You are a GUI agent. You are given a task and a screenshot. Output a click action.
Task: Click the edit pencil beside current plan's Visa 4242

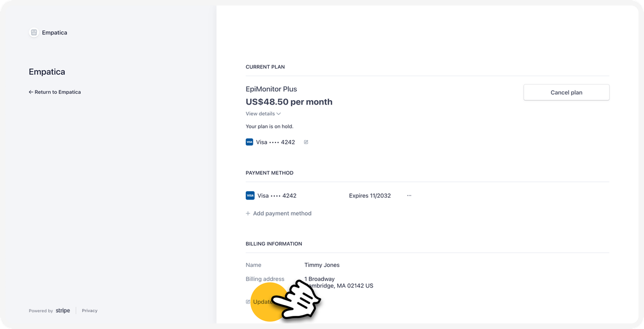pos(306,142)
